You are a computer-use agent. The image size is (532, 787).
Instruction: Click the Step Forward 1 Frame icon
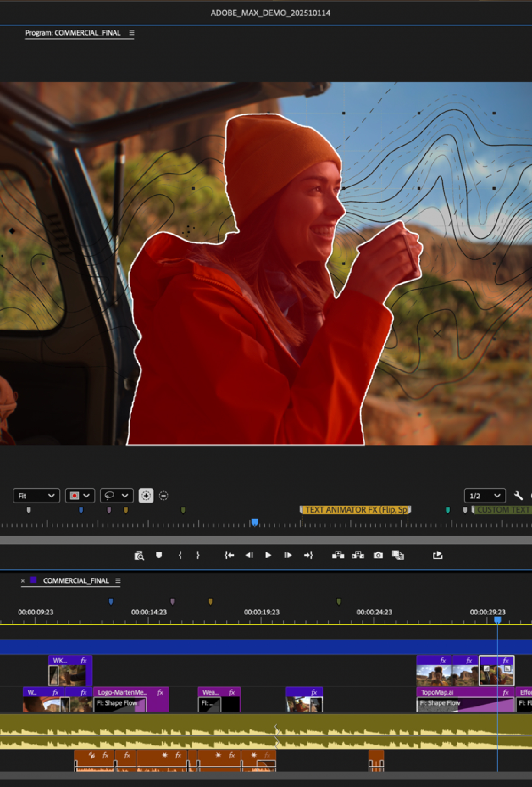tap(288, 555)
